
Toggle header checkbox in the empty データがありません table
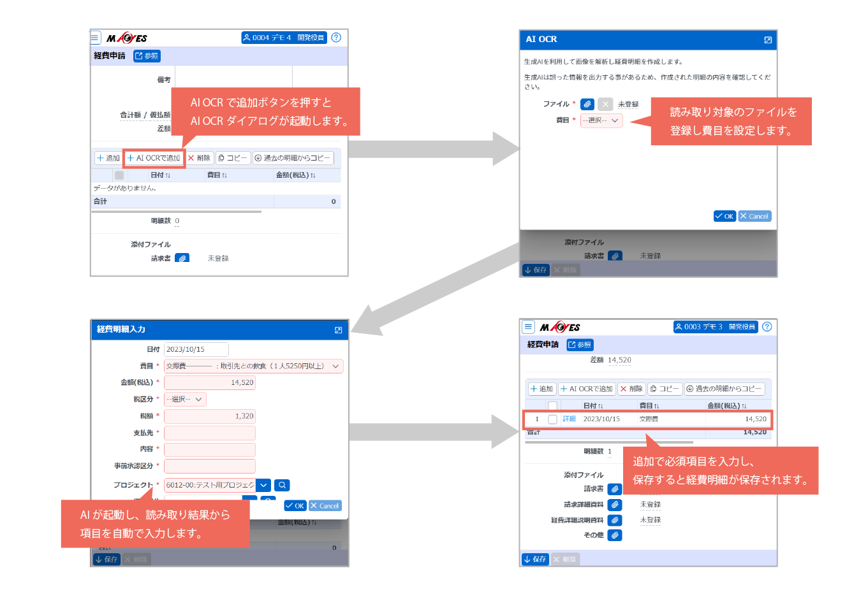[x=119, y=175]
